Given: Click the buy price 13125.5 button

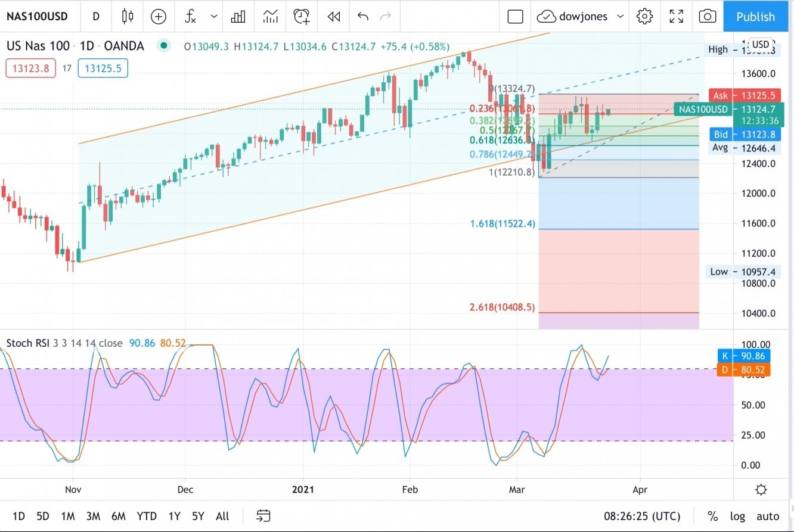Looking at the screenshot, I should tap(103, 69).
